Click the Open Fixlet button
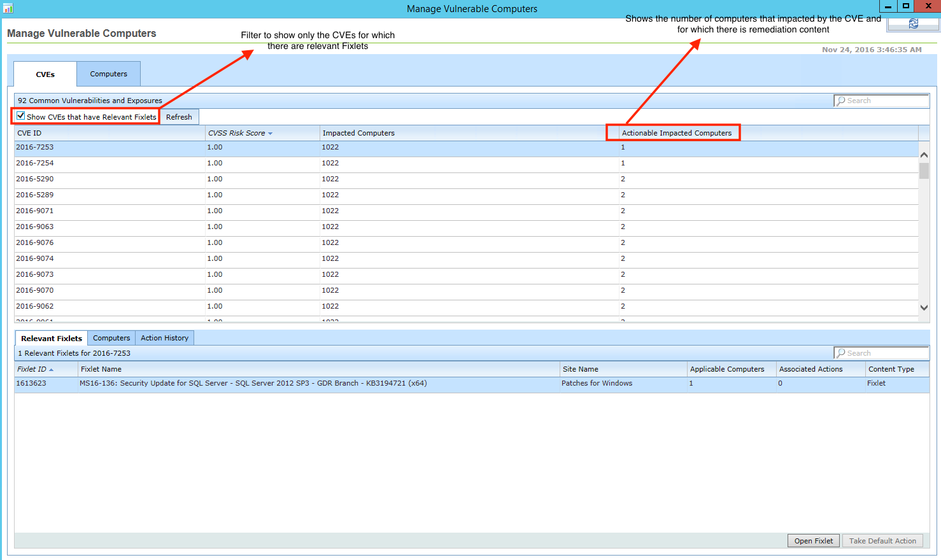Screen dimensions: 941x560 pos(813,541)
